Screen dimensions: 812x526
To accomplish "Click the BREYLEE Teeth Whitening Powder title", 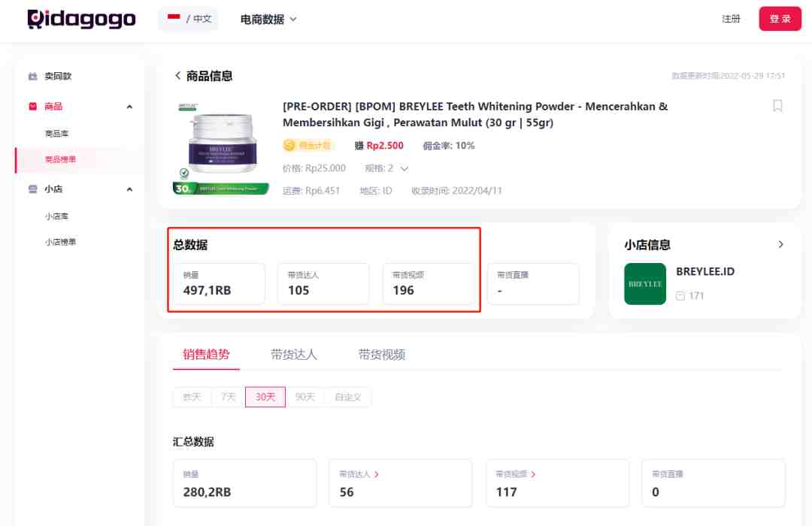I will pyautogui.click(x=475, y=114).
